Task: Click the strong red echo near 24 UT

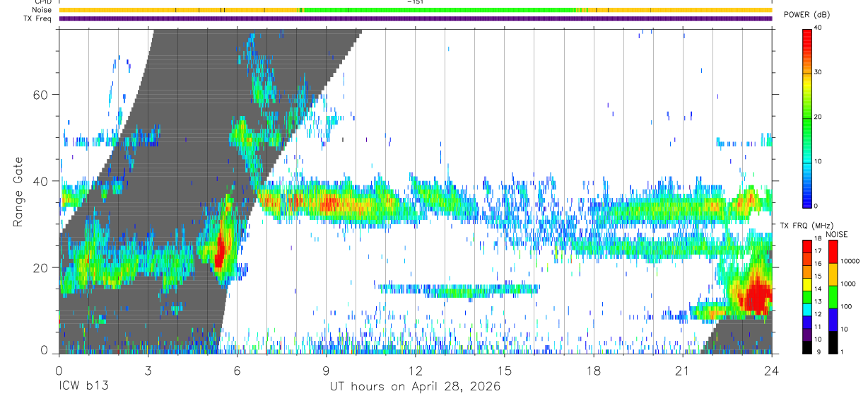Action: tap(758, 296)
